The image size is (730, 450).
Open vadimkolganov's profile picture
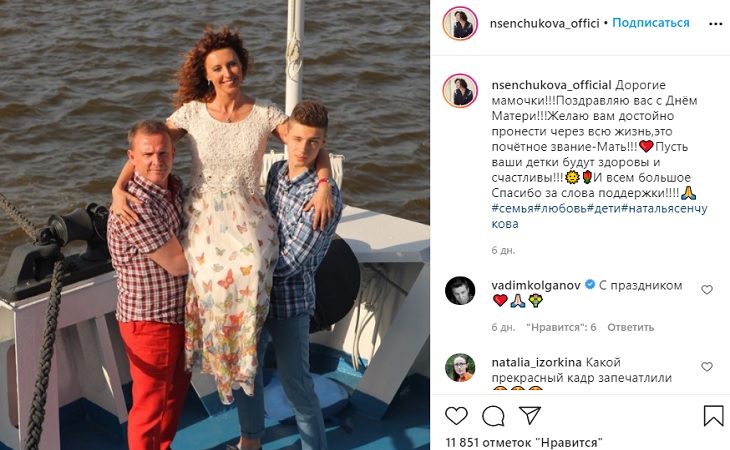(x=460, y=290)
